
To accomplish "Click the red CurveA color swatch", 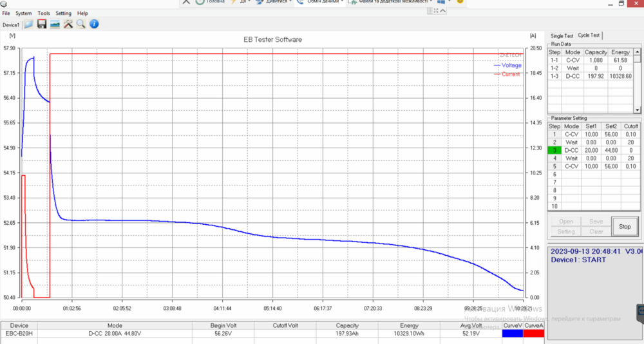I will [x=534, y=333].
